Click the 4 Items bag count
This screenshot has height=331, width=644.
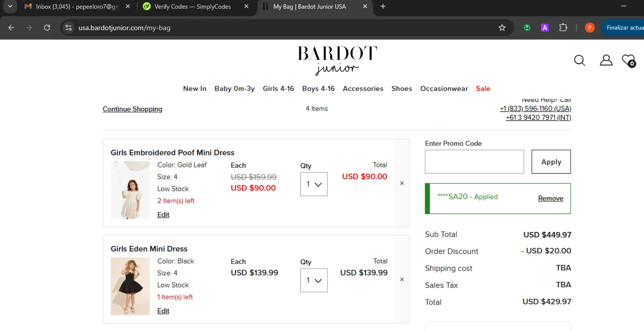pos(316,109)
